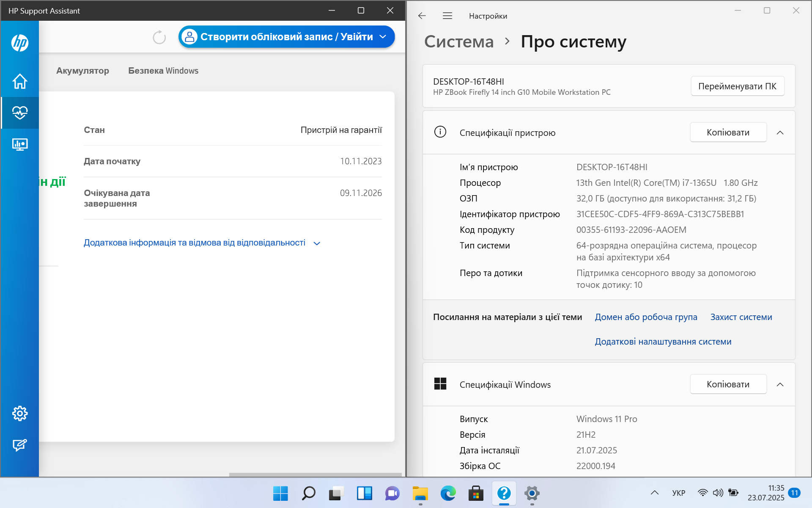
Task: Select OS build value 22000.194
Action: (595, 466)
